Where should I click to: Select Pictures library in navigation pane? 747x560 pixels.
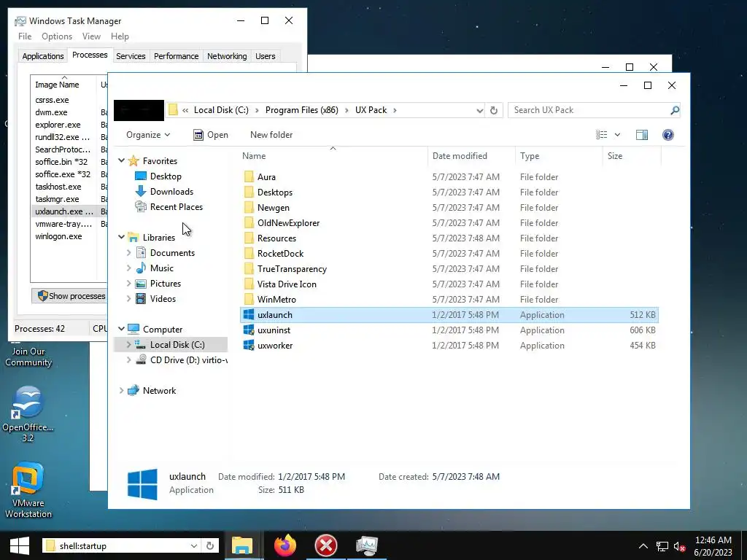[158, 284]
